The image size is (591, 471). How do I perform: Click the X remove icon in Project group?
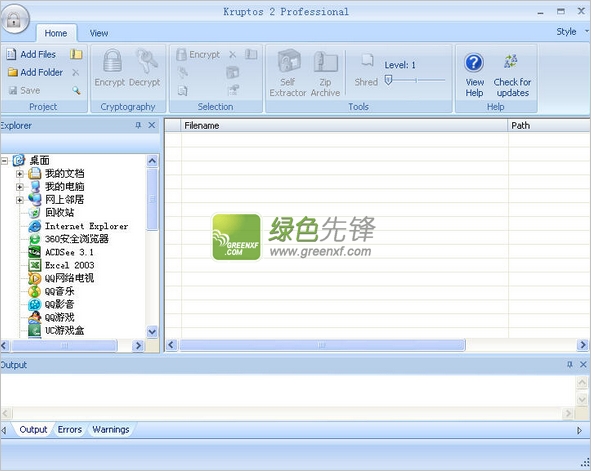[76, 72]
